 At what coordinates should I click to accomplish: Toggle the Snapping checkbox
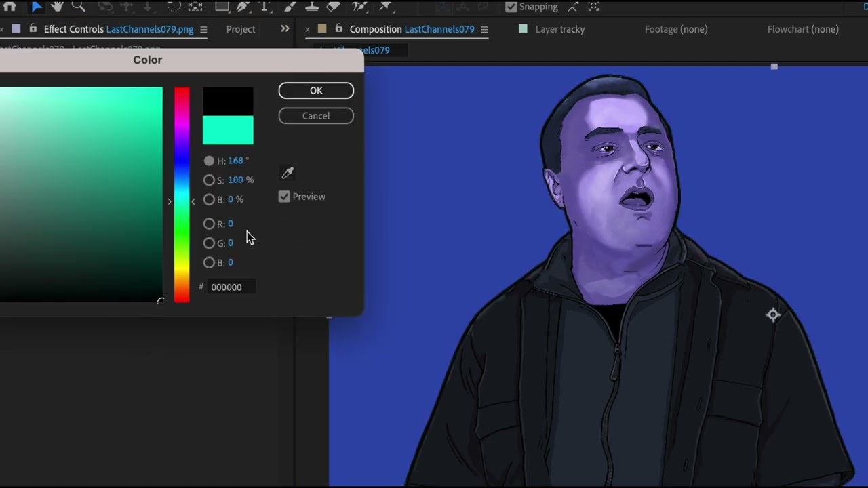pos(511,7)
